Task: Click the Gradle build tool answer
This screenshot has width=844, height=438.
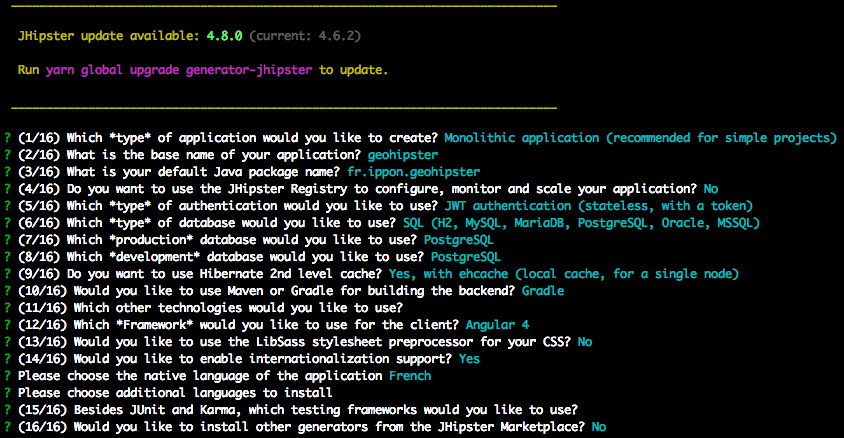Action: 543,290
